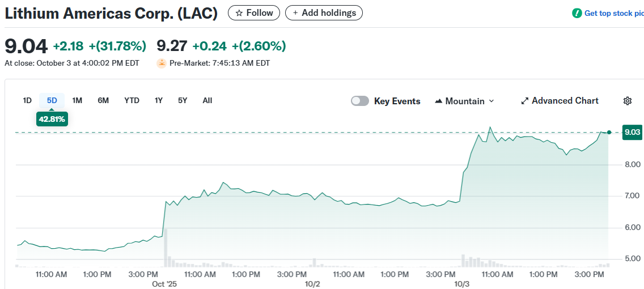
Task: Open chart settings gear icon
Action: (628, 101)
